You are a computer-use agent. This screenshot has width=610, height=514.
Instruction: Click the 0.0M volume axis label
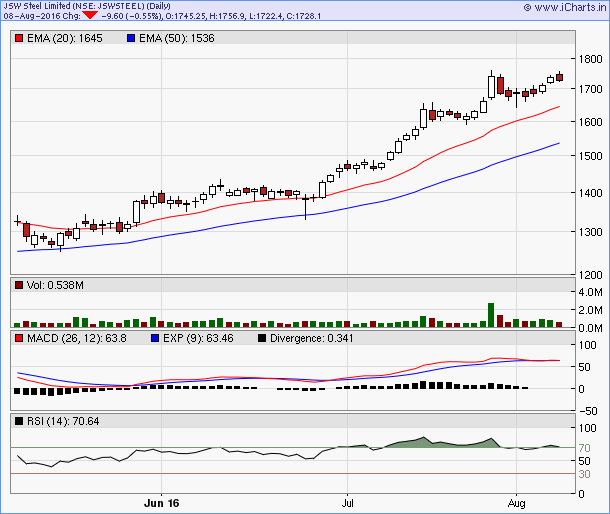(590, 328)
